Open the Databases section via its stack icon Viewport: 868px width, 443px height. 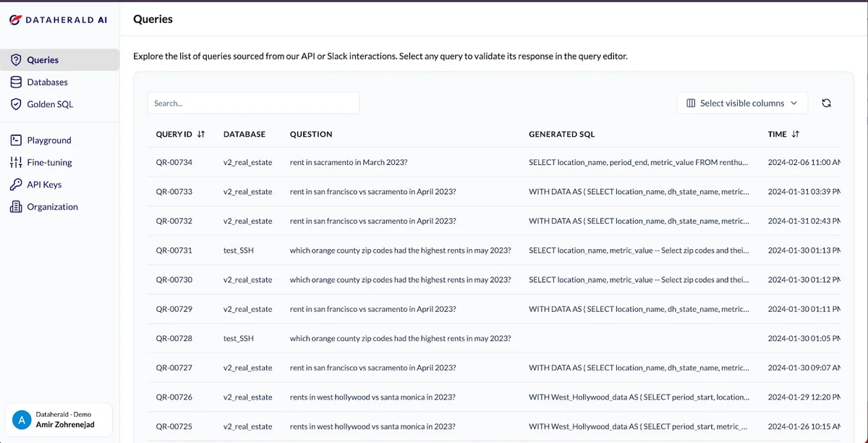click(x=16, y=82)
